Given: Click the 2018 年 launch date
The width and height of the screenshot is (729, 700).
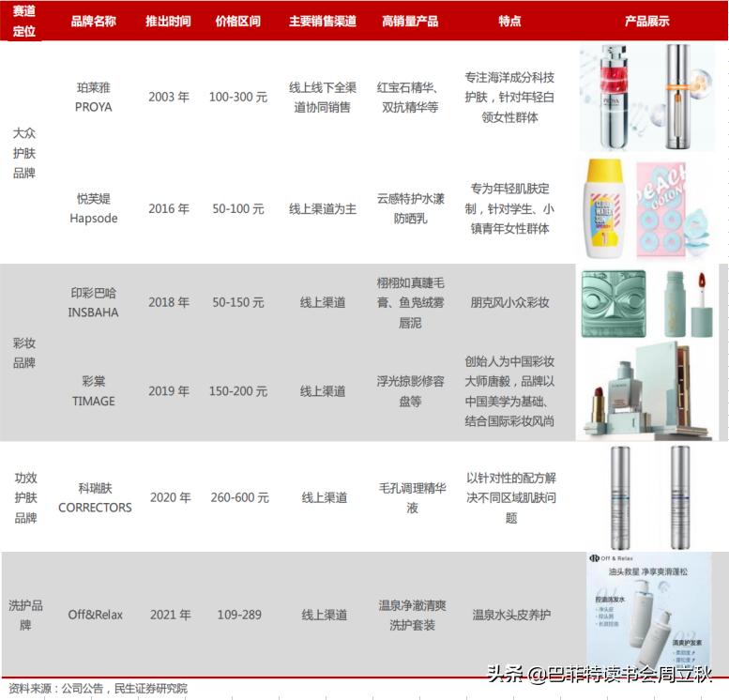Looking at the screenshot, I should point(169,302).
